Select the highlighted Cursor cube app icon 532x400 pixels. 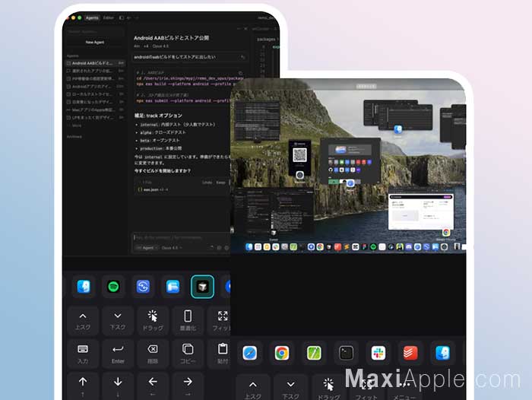click(x=202, y=287)
